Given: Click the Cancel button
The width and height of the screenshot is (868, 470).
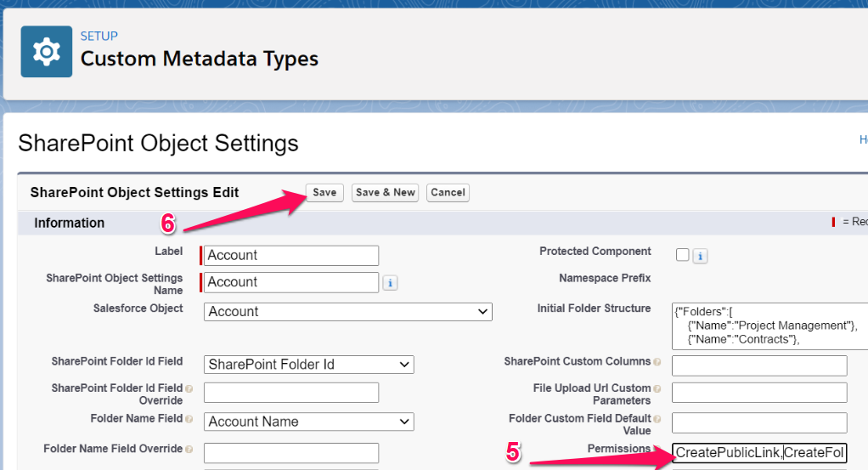Looking at the screenshot, I should 448,192.
